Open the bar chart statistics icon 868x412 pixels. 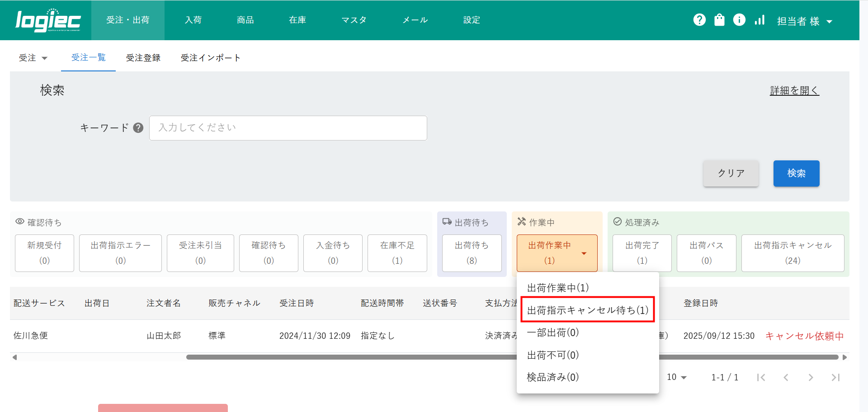point(759,20)
